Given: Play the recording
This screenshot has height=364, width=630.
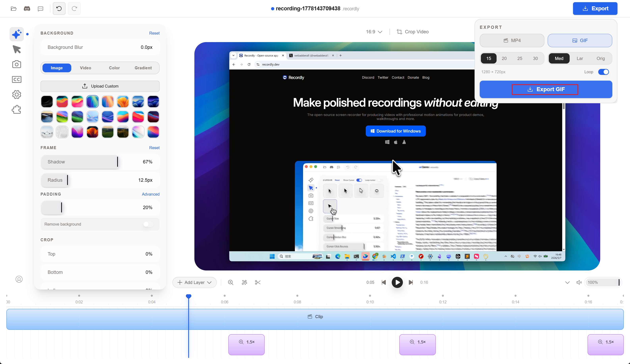Looking at the screenshot, I should 397,282.
